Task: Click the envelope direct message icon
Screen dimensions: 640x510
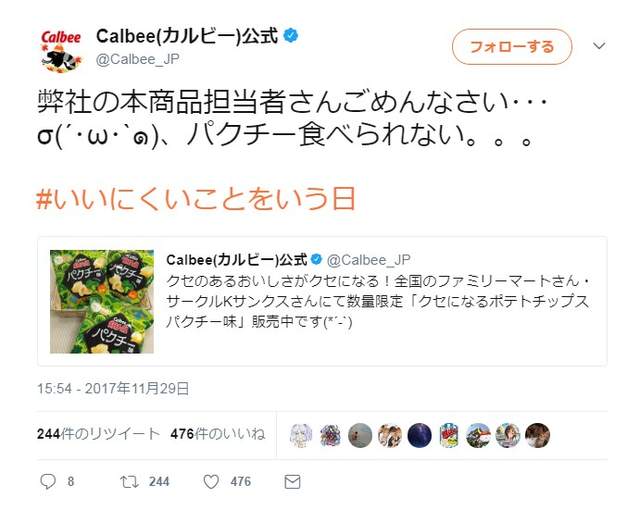Action: click(292, 482)
